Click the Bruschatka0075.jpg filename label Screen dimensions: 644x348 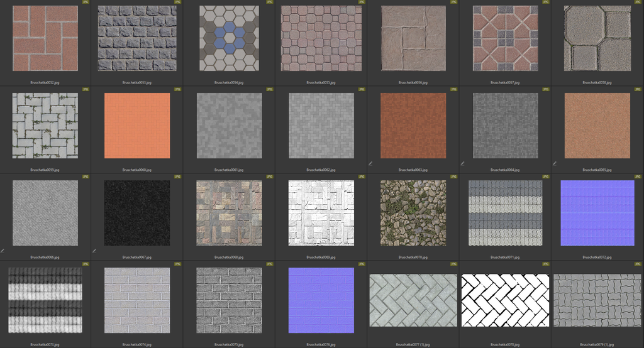(x=229, y=344)
